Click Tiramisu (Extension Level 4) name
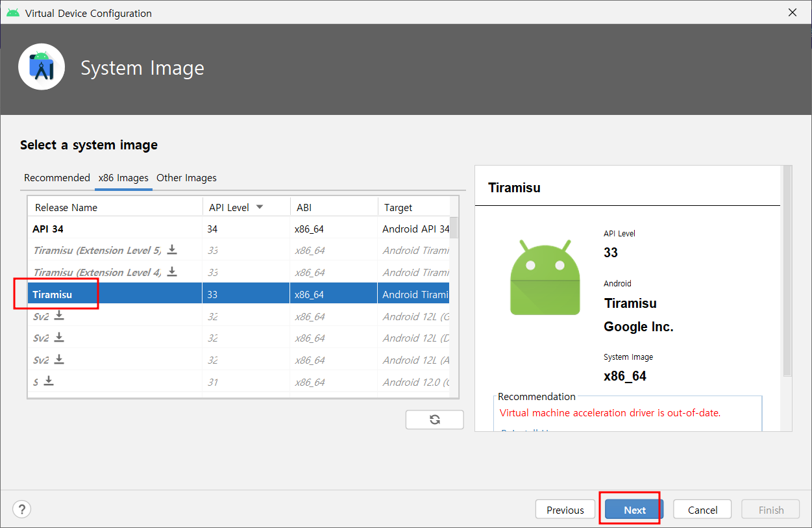The width and height of the screenshot is (812, 528). click(97, 272)
